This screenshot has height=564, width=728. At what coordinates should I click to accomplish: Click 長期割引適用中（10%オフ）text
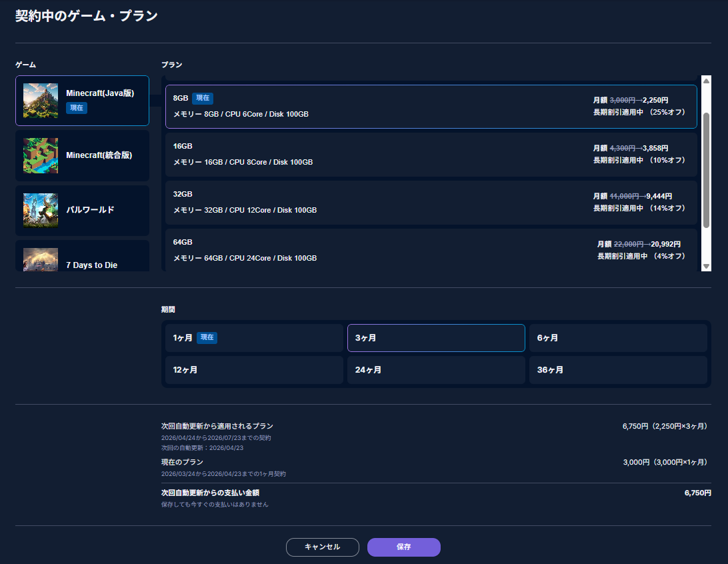click(639, 160)
